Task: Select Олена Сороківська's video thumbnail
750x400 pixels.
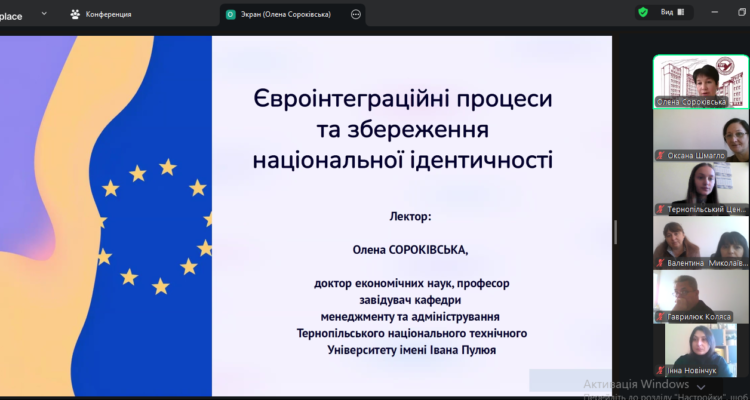Action: (701, 80)
